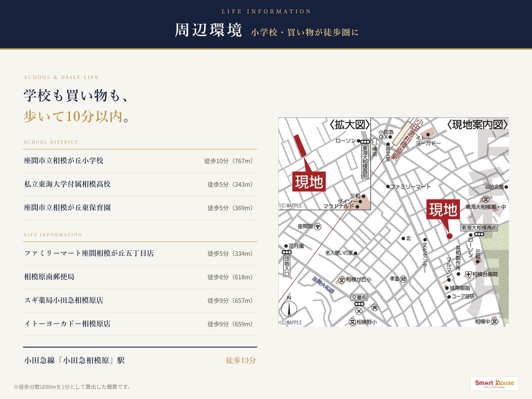Click the マクドナルド label in 拡大図
This screenshot has height=399, width=532.
click(x=339, y=206)
